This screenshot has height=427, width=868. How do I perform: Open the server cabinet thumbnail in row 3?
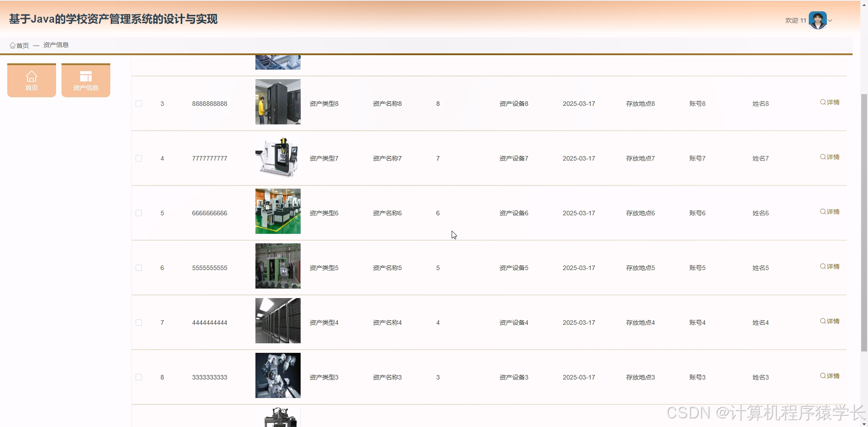click(x=278, y=102)
